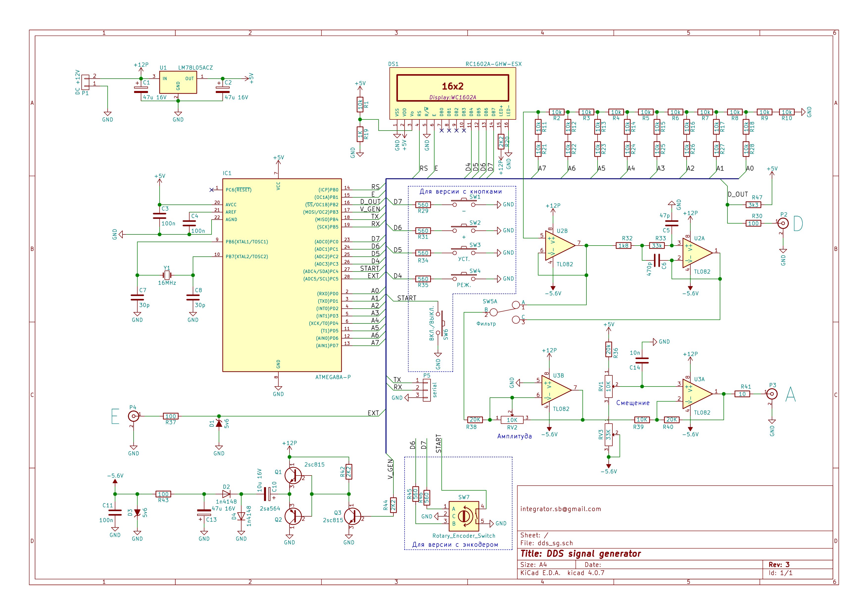868x614 pixels.
Task: Click the KiCad E.D.A. kicad 4.0.7 text
Action: coord(562,572)
